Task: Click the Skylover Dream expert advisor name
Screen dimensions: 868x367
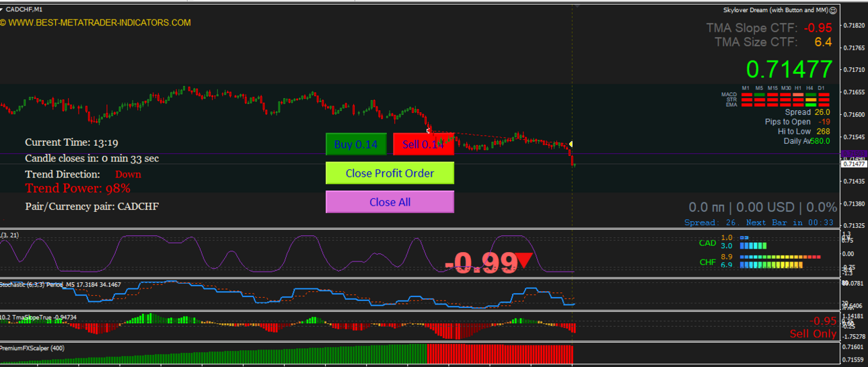Action: point(775,10)
